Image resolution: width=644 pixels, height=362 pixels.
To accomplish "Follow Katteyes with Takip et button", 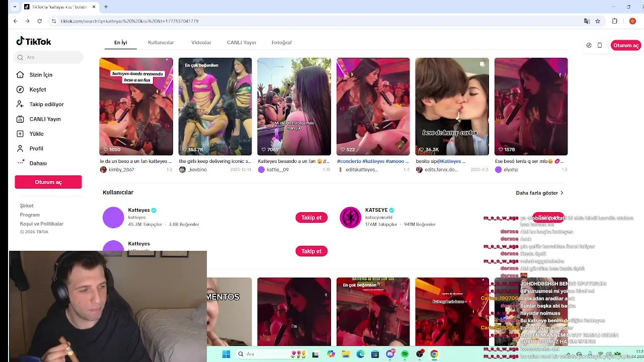I will [311, 218].
